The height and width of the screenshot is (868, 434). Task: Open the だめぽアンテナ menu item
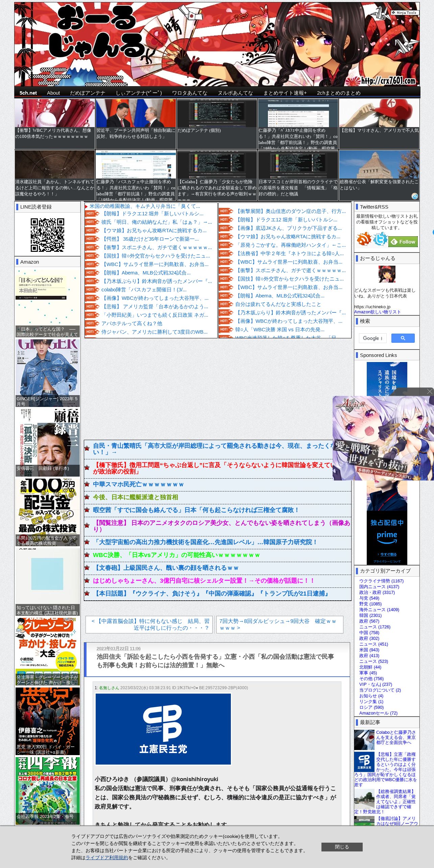pyautogui.click(x=88, y=93)
